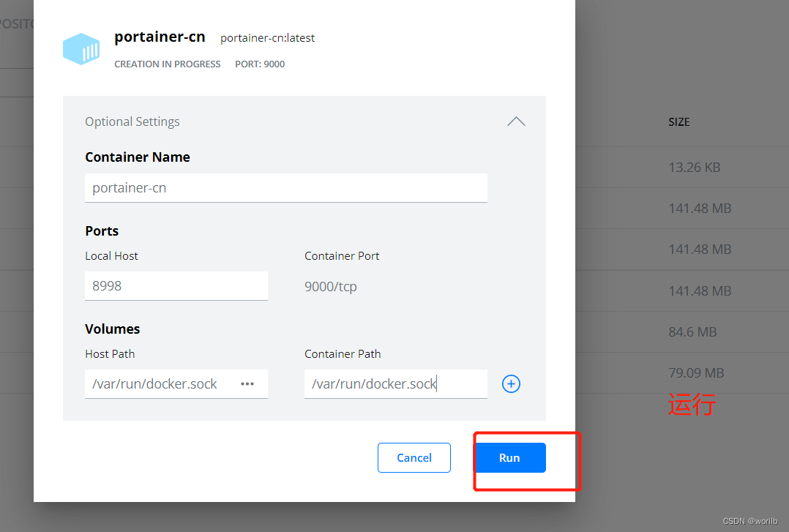This screenshot has height=532, width=789.
Task: Click the portainer-cn:latest image tag
Action: pyautogui.click(x=267, y=38)
